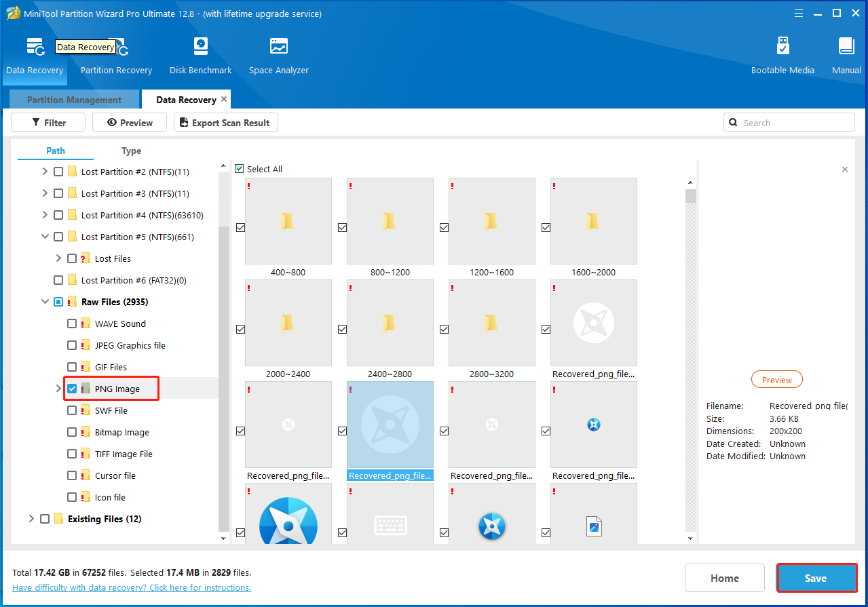Select the Data Recovery tab
Screen dimensions: 868x607
click(x=186, y=100)
